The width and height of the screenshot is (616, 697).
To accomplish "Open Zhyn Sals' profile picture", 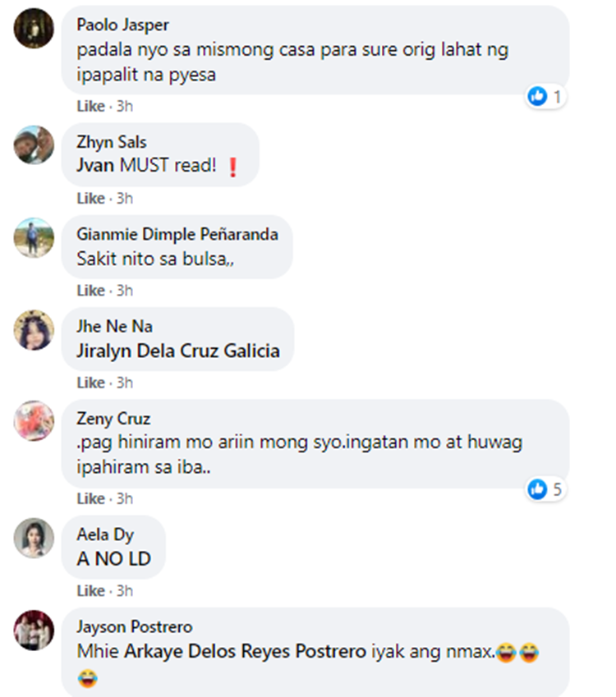I will 34,145.
